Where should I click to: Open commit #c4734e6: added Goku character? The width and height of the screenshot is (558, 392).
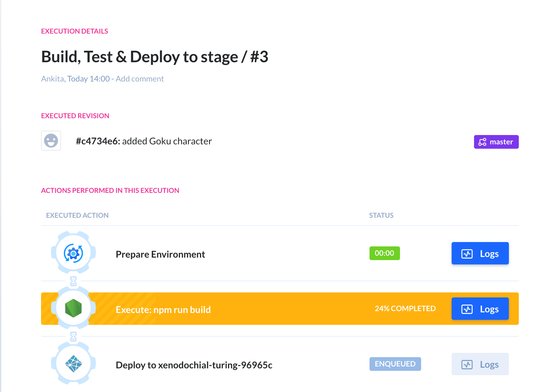144,141
